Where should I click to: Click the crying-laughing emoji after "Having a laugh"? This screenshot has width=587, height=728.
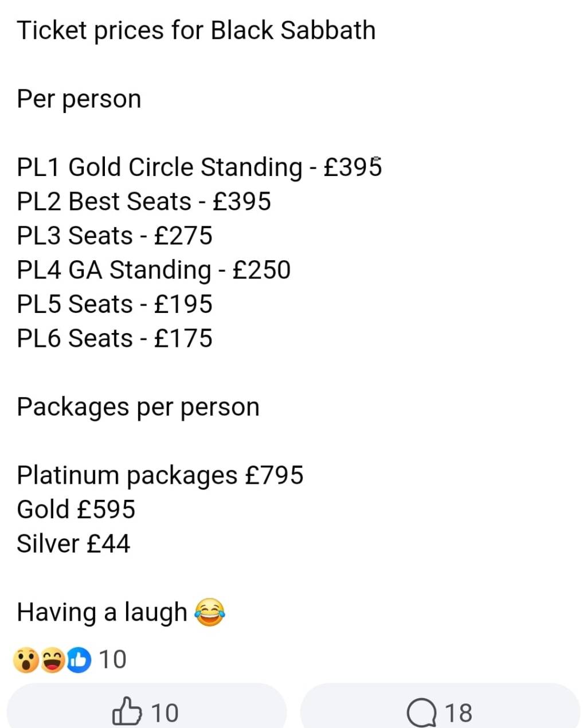pyautogui.click(x=210, y=612)
